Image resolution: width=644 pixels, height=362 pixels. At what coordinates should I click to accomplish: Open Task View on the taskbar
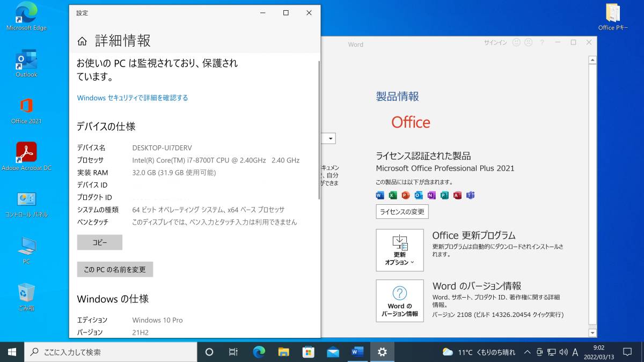point(233,352)
